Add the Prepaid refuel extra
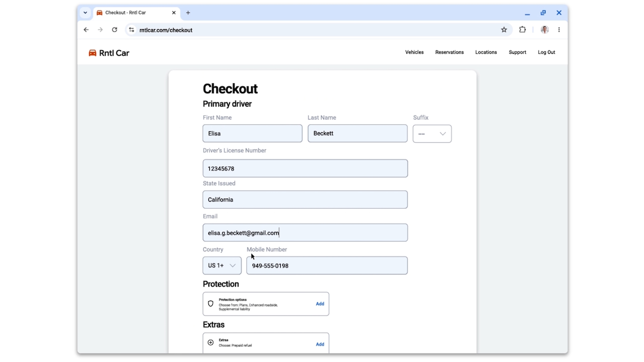Image resolution: width=644 pixels, height=362 pixels. (x=320, y=344)
